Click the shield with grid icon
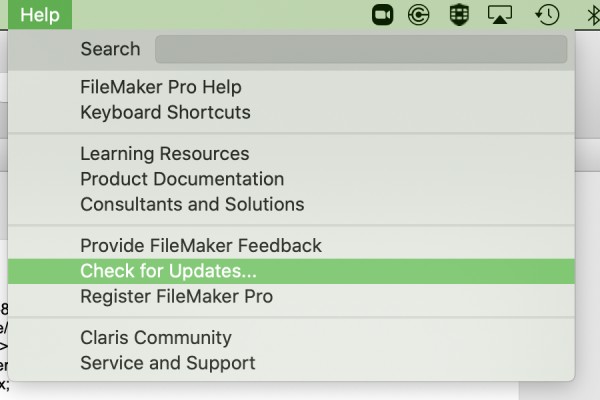The image size is (600, 400). point(459,15)
